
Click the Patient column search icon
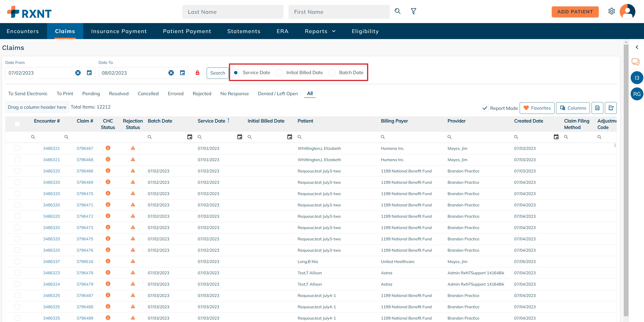pyautogui.click(x=300, y=137)
